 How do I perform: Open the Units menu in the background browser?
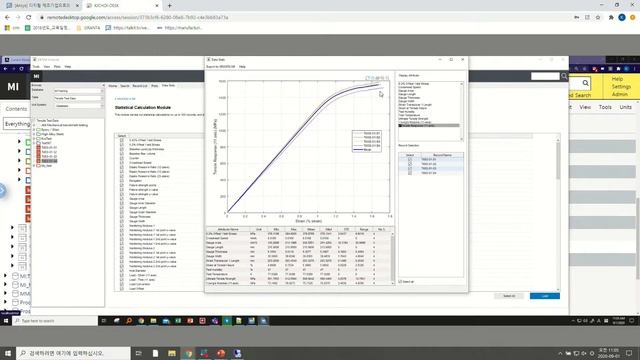tap(625, 107)
